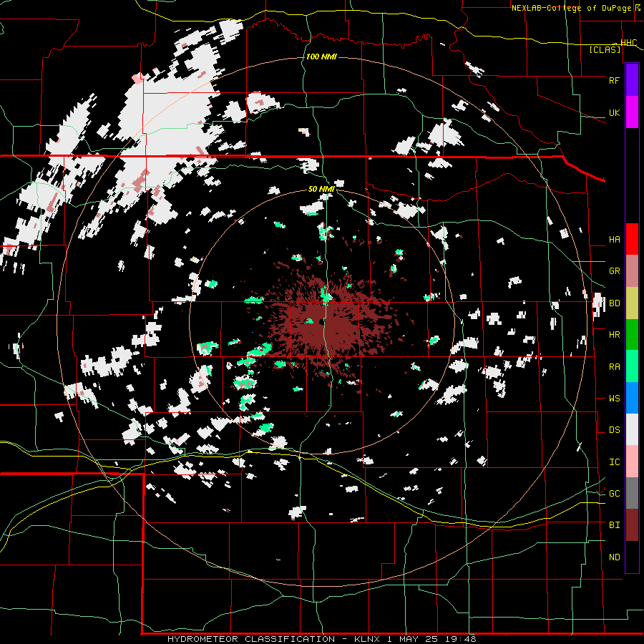Click the white DS legend color swatch

click(x=632, y=429)
